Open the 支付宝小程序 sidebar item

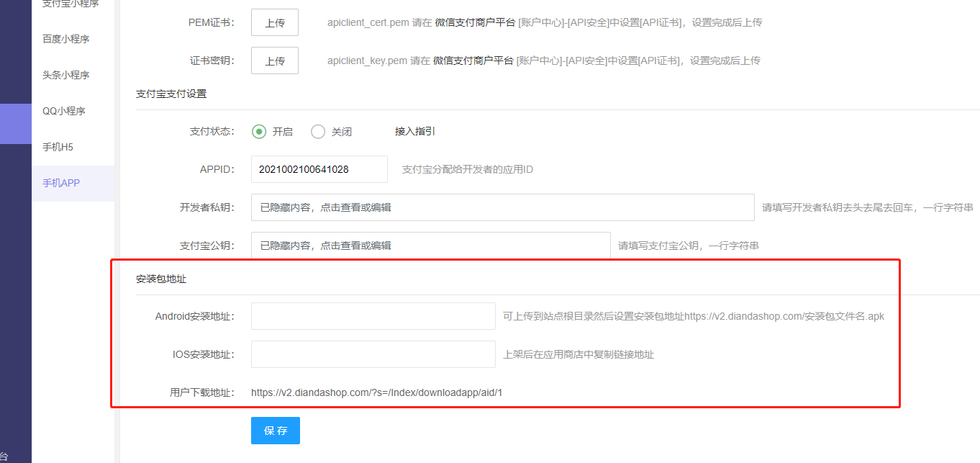71,4
